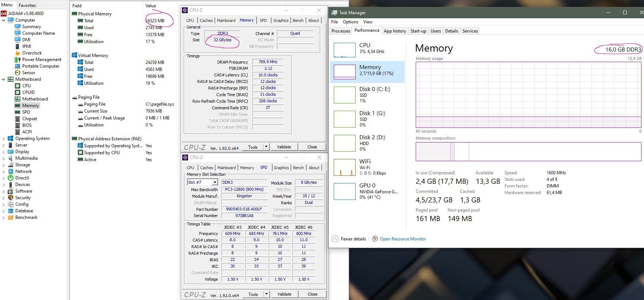Expand the Benchmark tree node
The width and height of the screenshot is (644, 300).
(x=4, y=217)
